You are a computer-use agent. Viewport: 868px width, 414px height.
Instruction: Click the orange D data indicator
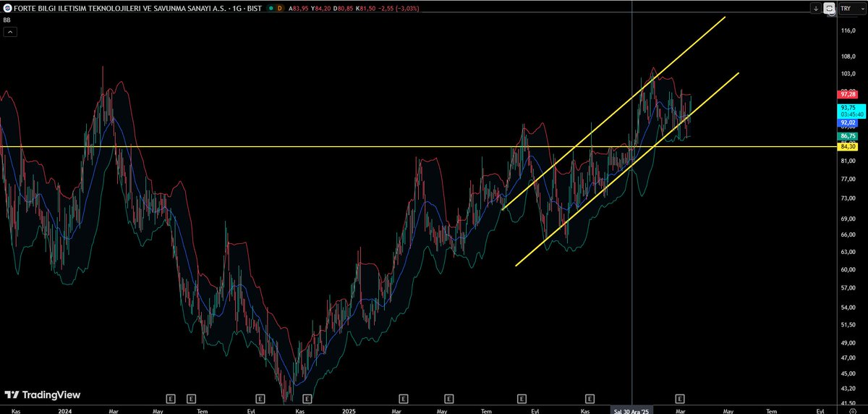[x=280, y=9]
